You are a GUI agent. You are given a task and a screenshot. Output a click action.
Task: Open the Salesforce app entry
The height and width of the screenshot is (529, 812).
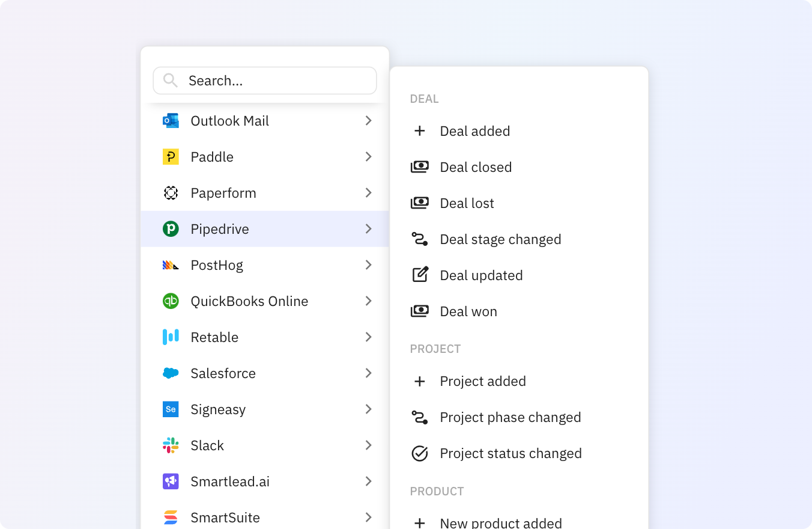pos(265,373)
